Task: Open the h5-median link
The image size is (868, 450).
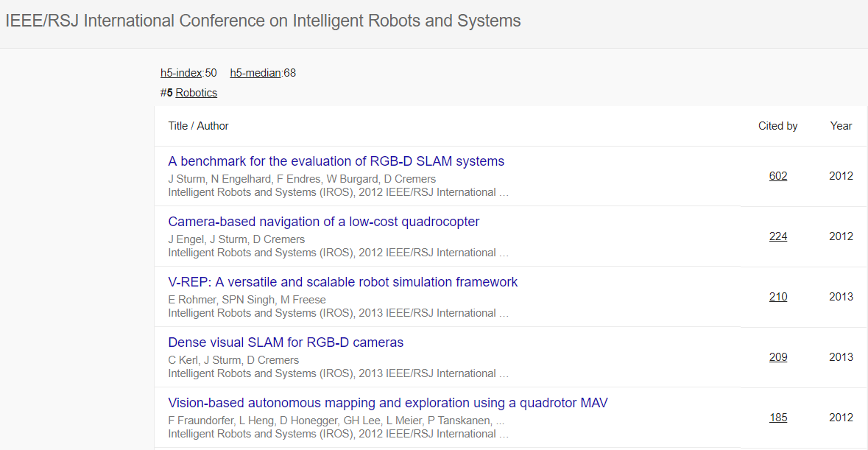Action: (255, 73)
